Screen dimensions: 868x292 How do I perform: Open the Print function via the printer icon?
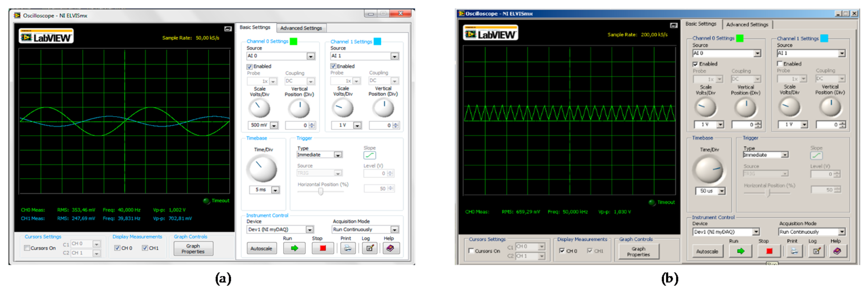(348, 248)
